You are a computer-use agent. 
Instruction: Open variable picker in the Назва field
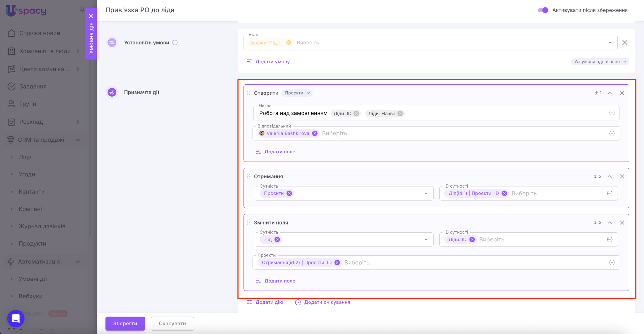click(x=612, y=113)
